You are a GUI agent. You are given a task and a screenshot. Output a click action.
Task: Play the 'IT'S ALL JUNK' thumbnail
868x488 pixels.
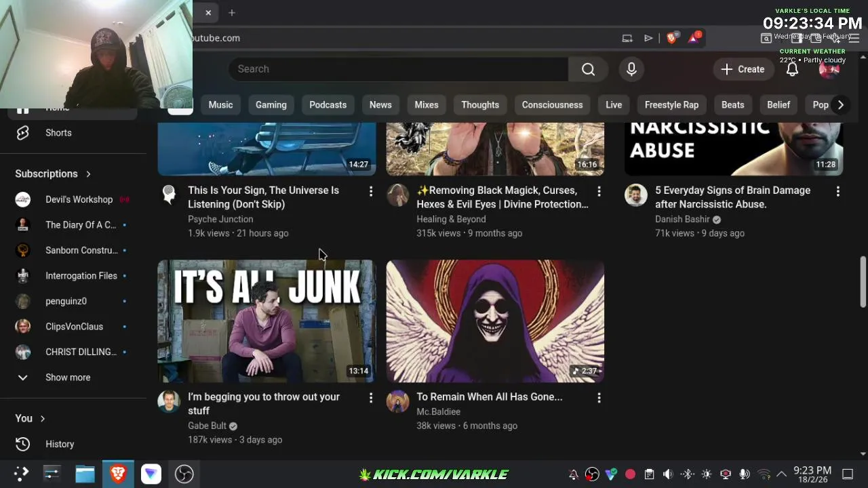(267, 321)
